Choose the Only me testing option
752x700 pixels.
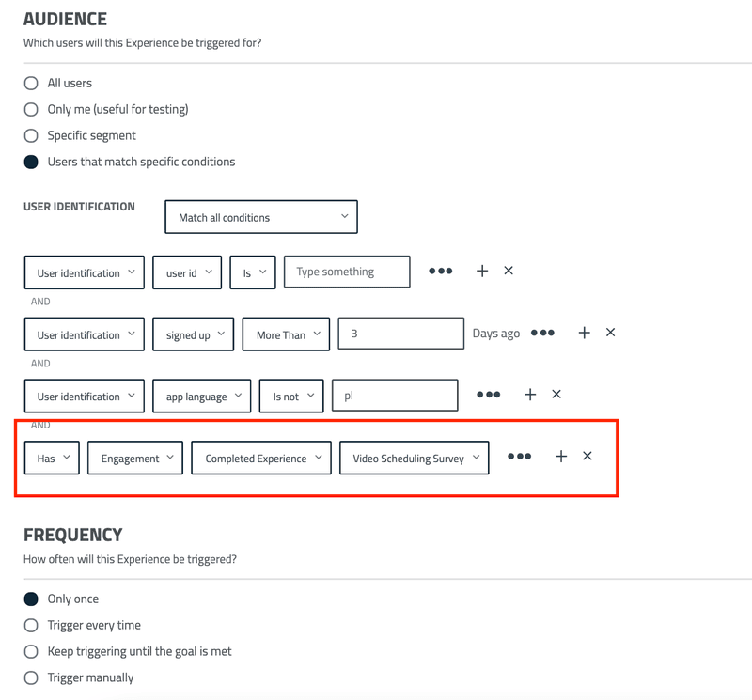point(29,109)
